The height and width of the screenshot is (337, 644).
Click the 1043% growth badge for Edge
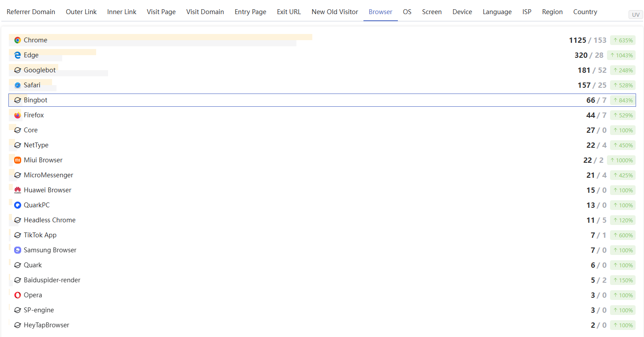pos(621,55)
